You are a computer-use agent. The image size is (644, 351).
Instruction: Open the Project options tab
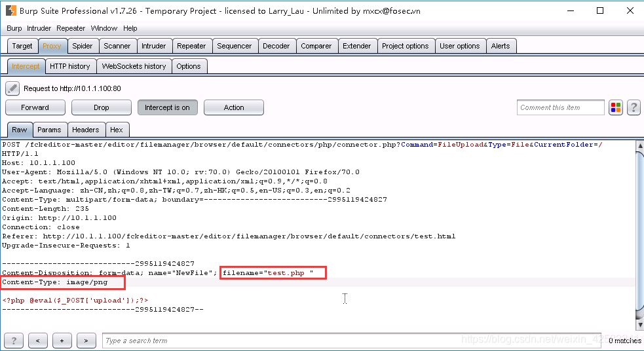(406, 46)
